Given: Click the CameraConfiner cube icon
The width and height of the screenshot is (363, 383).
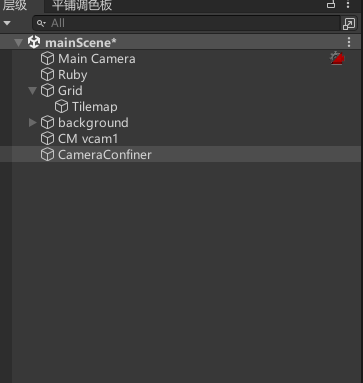Looking at the screenshot, I should click(47, 155).
